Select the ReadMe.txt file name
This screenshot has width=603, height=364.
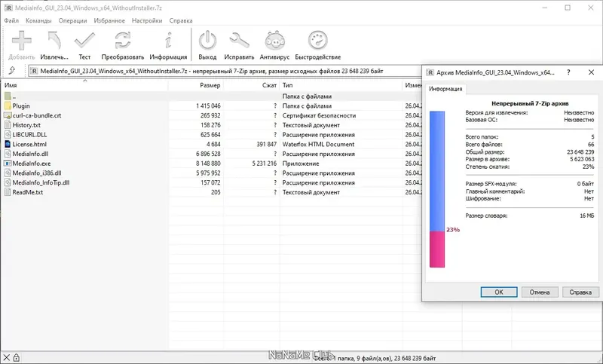[28, 192]
